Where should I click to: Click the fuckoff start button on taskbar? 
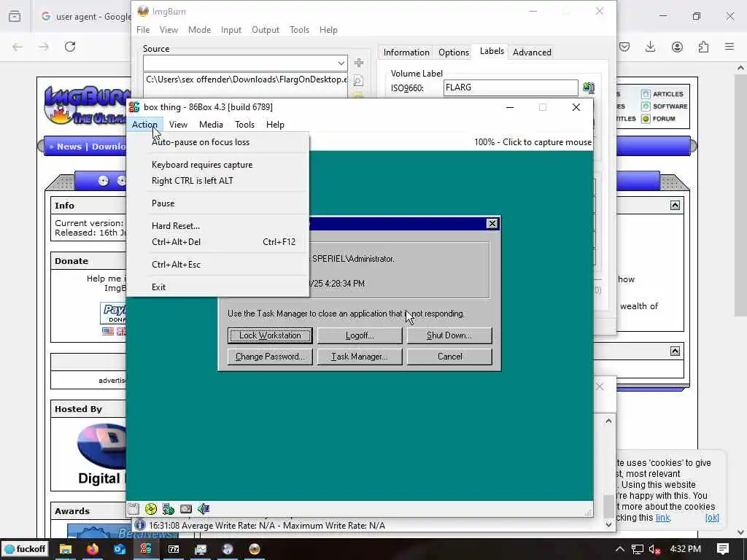click(25, 549)
